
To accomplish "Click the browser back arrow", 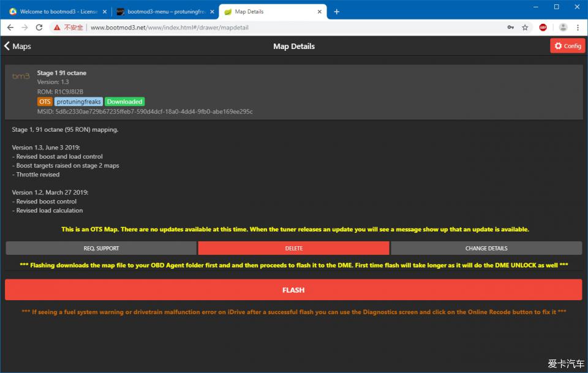I will [x=10, y=28].
